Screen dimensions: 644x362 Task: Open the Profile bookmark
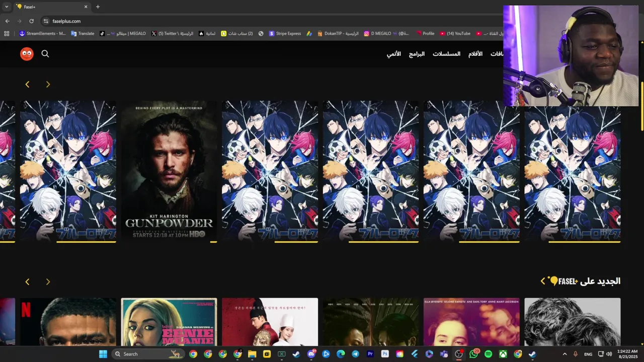coord(425,34)
